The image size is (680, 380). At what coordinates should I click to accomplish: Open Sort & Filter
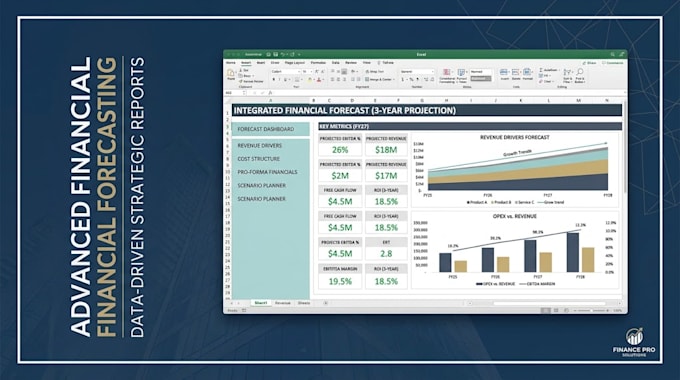tap(567, 75)
